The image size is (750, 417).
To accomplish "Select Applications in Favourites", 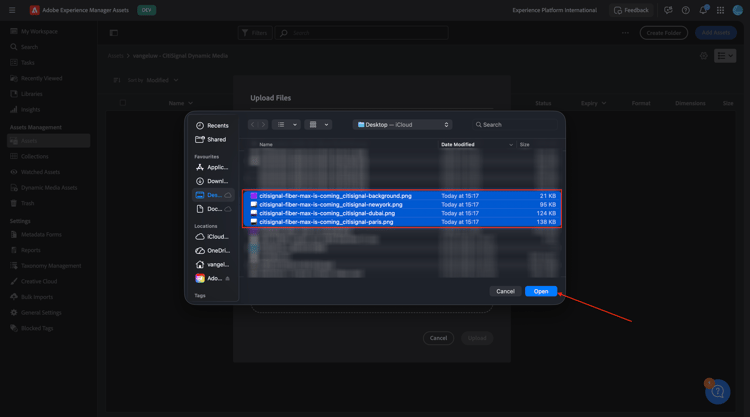I will tap(212, 167).
